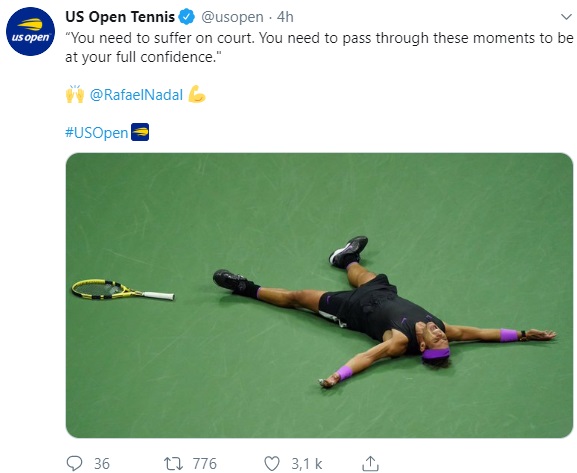Viewport: 577px width, 473px height.
Task: Click the raised hands emoji
Action: point(75,94)
